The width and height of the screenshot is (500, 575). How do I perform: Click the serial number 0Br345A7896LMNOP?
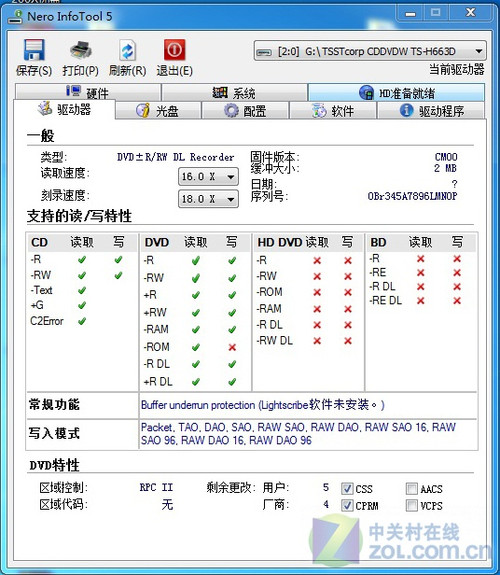pos(412,196)
